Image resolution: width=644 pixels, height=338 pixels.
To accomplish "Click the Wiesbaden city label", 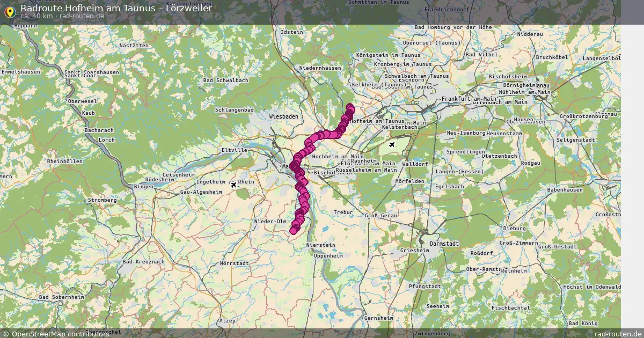I will (x=283, y=116).
